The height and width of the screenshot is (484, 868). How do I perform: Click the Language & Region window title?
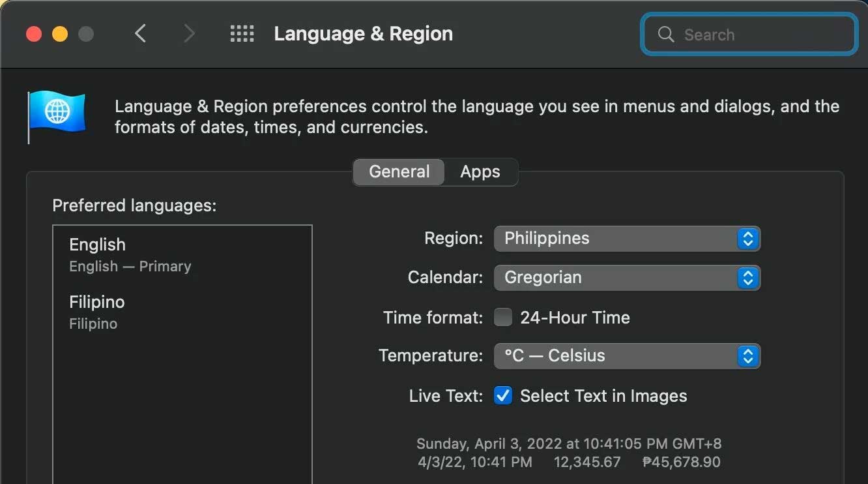363,34
